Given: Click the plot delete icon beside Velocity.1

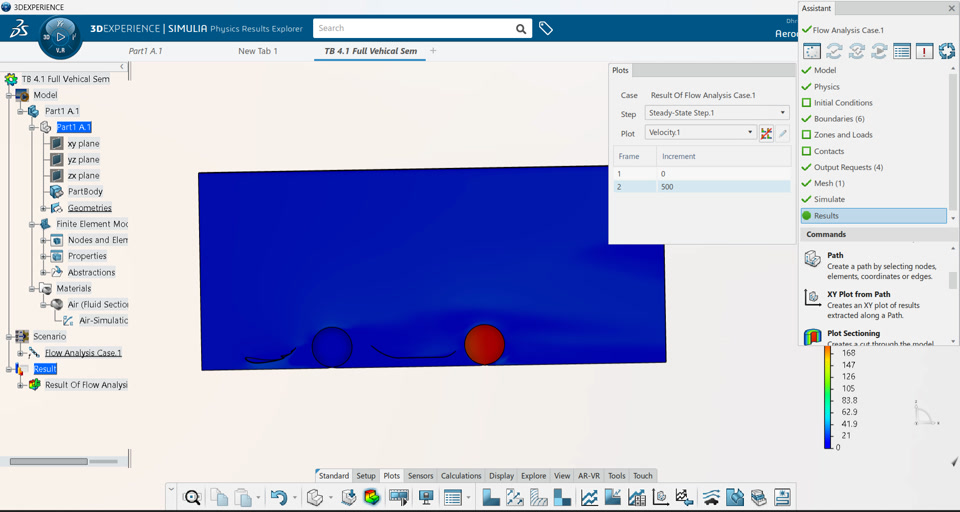Looking at the screenshot, I should click(x=766, y=132).
